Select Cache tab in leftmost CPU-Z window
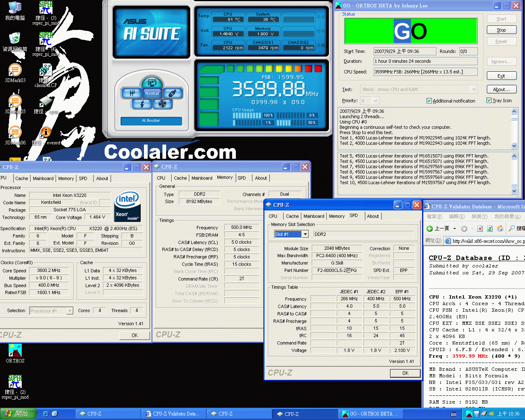Screen dimensions: 525x420 (x=21, y=178)
